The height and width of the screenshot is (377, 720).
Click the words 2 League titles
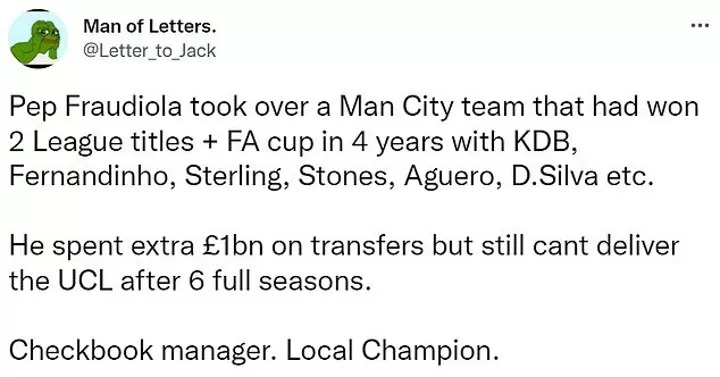(x=101, y=141)
